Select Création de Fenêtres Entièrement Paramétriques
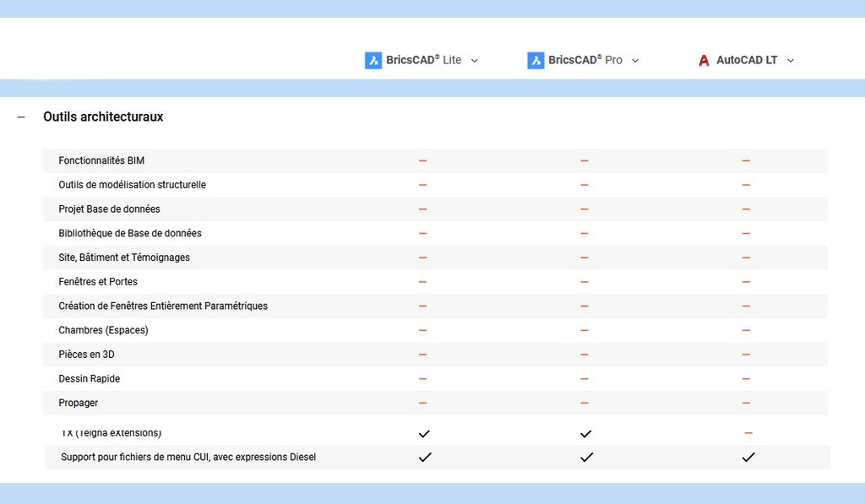The height and width of the screenshot is (504, 865). coord(163,306)
